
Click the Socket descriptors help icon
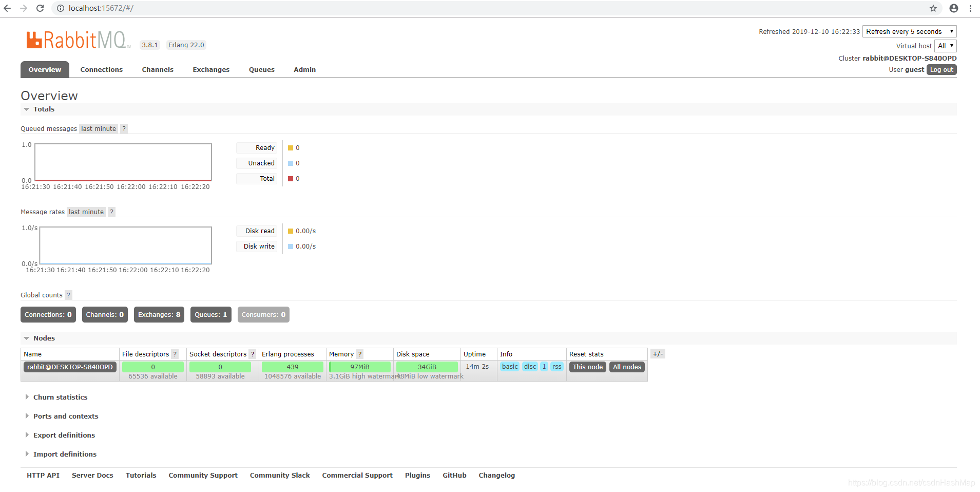252,354
